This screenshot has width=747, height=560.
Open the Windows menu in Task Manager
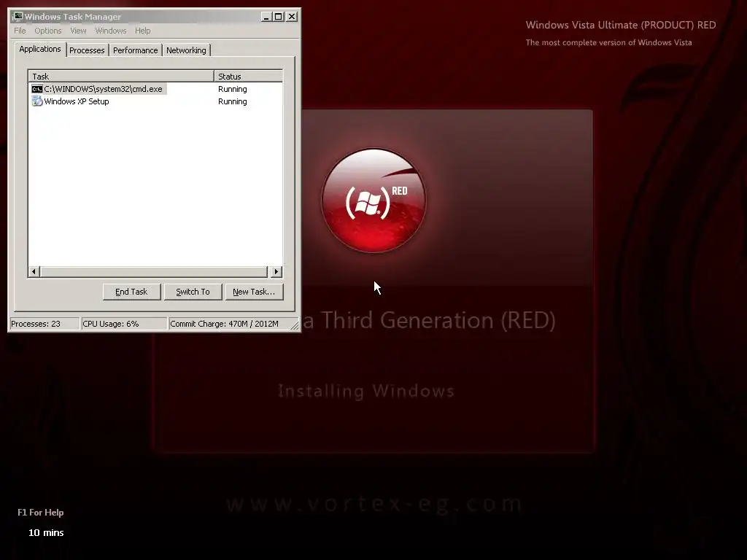(x=111, y=31)
